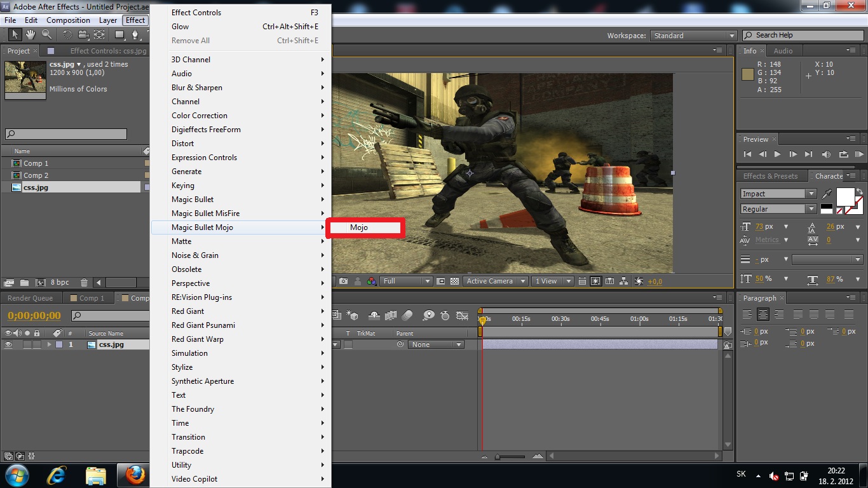The width and height of the screenshot is (868, 488).
Task: Mute audio in Preview panel
Action: pyautogui.click(x=826, y=154)
